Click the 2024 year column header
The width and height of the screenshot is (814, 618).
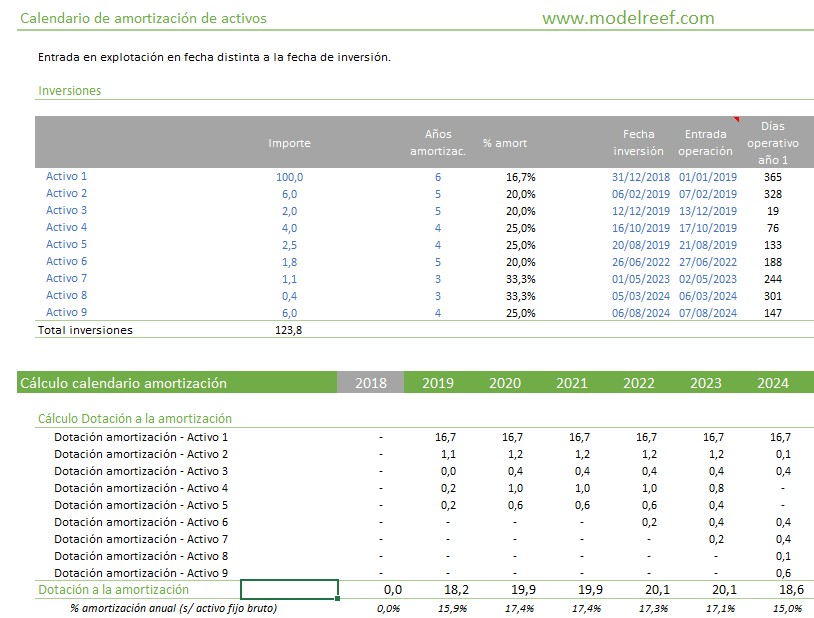pos(773,383)
